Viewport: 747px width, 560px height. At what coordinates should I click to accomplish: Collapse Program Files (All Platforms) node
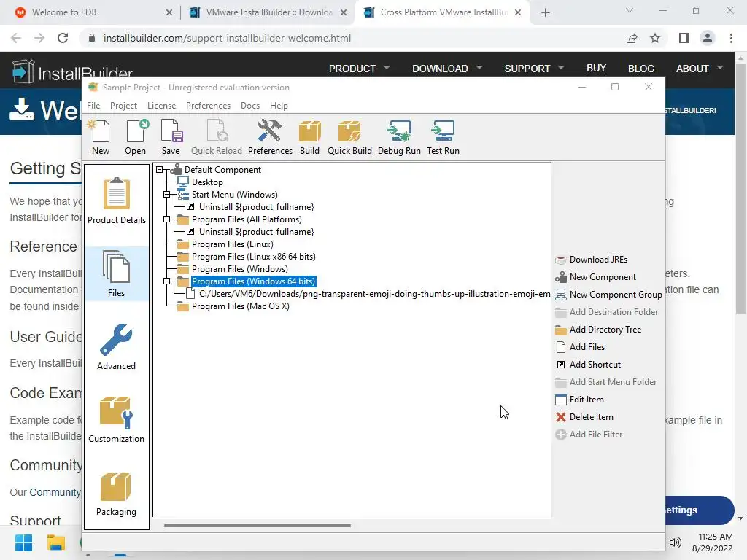[167, 219]
